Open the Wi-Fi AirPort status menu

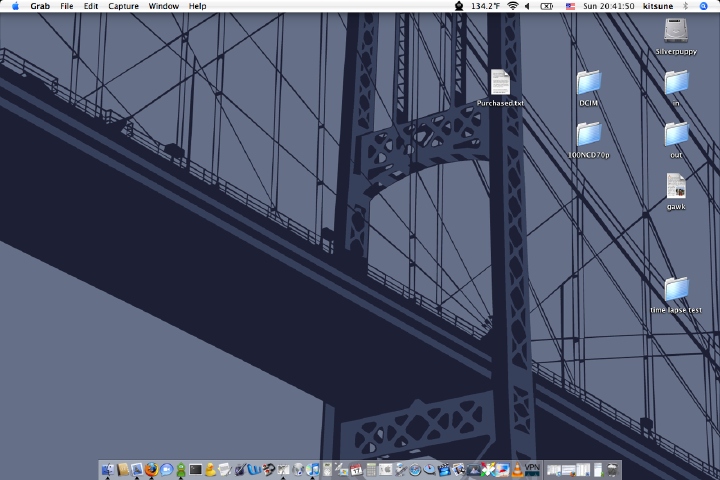pos(513,6)
